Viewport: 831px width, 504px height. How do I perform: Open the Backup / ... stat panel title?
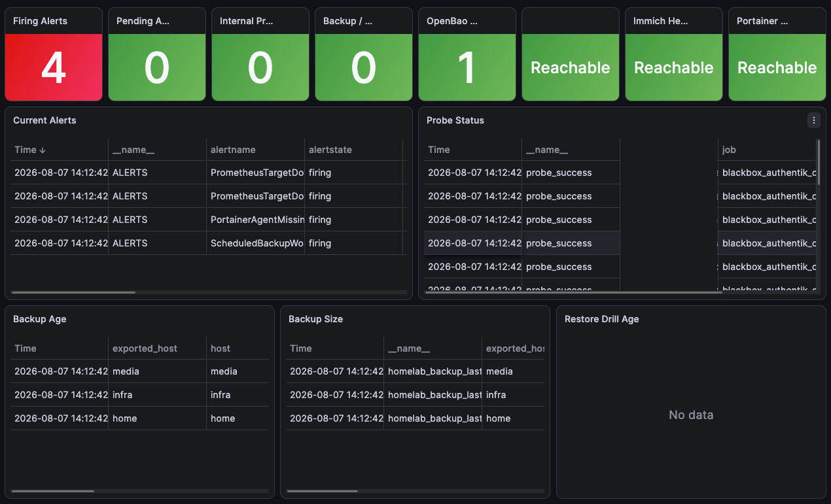click(x=347, y=21)
